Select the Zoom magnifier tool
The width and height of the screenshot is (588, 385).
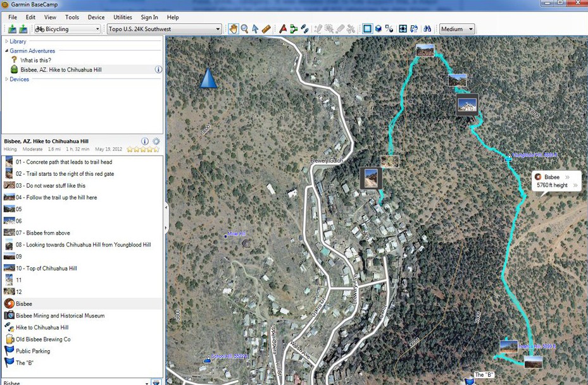pyautogui.click(x=244, y=29)
